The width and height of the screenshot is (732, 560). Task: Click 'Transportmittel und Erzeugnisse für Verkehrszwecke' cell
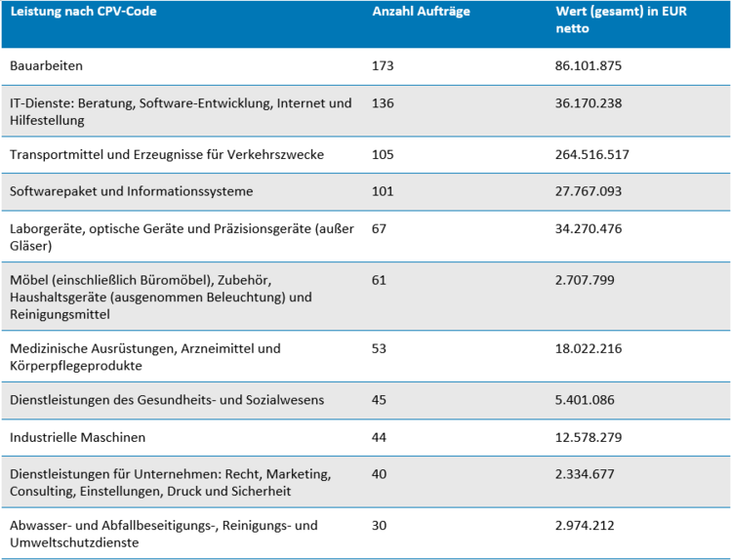(x=166, y=154)
